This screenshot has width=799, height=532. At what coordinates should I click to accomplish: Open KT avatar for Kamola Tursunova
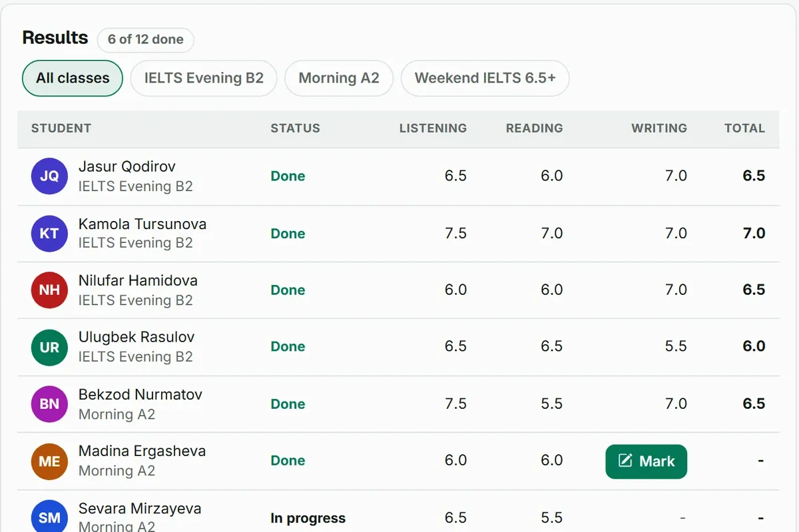49,234
